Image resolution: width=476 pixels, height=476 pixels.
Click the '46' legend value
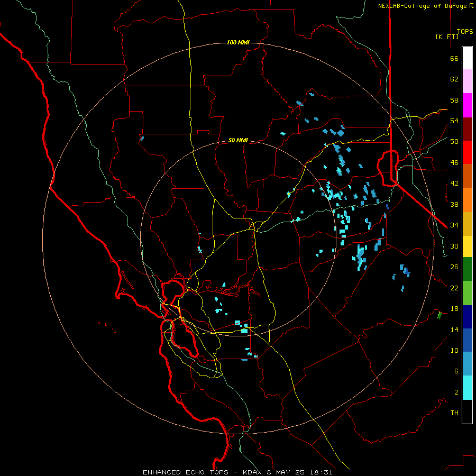[x=454, y=163]
